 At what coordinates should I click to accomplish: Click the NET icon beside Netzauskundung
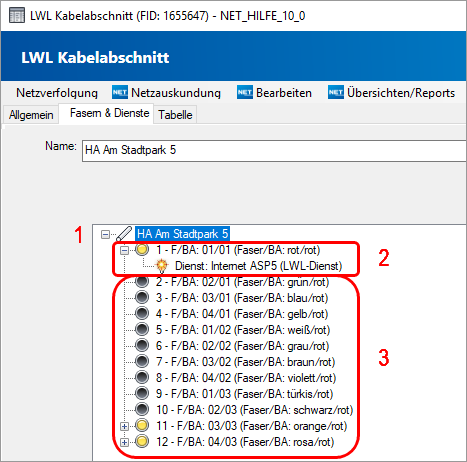coord(120,92)
